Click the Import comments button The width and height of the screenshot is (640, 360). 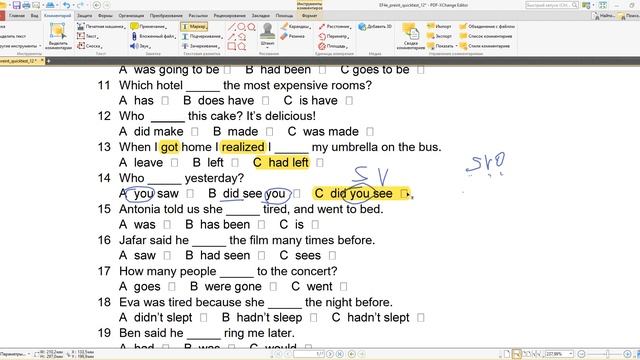click(439, 27)
